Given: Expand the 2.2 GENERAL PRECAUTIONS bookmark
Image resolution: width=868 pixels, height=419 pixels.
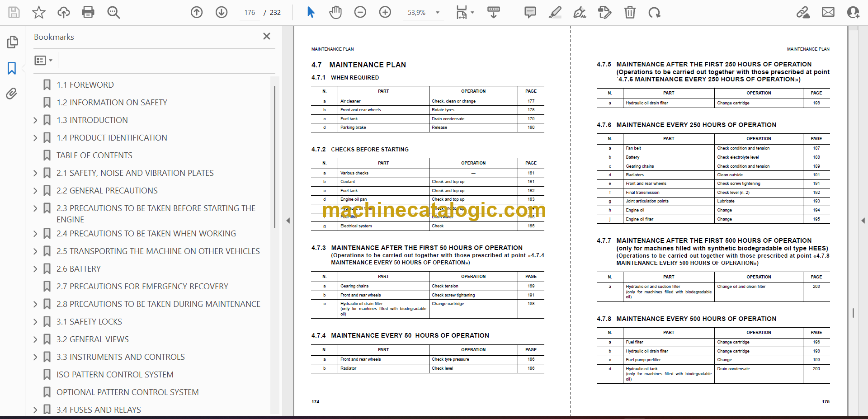Looking at the screenshot, I should 35,191.
